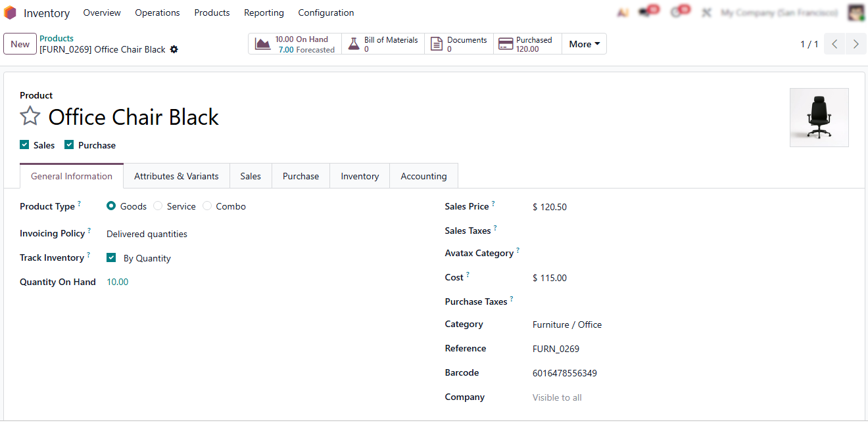
Task: Select the Service product type
Action: click(158, 206)
